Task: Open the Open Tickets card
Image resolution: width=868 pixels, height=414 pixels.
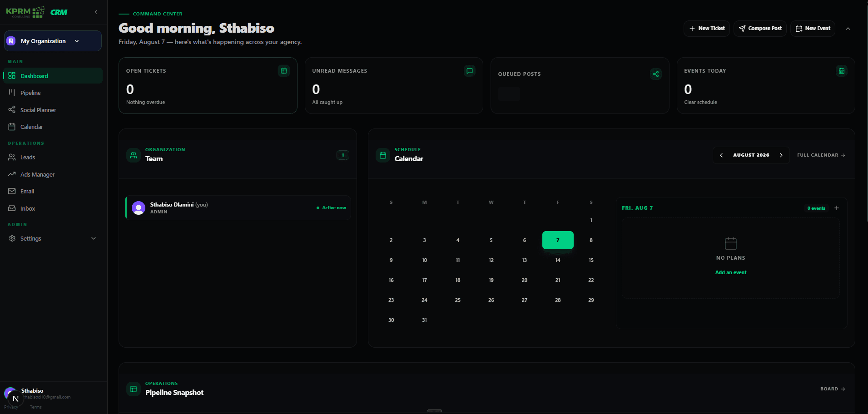Action: 208,85
